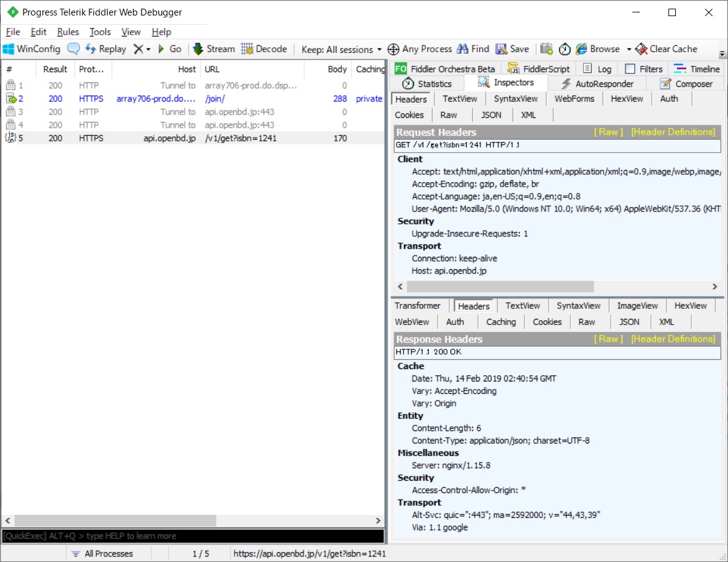The image size is (728, 562).
Task: Click the JSON icon of session 5
Action: point(11,138)
